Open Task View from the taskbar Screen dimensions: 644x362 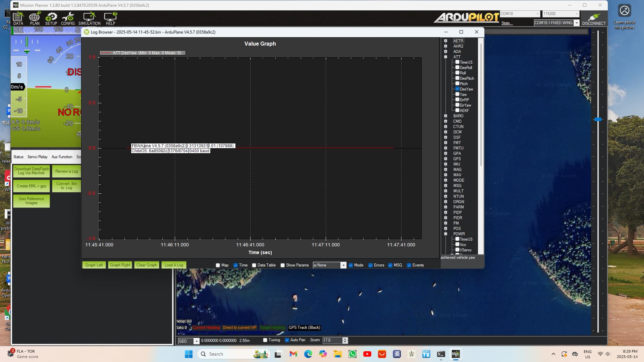click(278, 354)
